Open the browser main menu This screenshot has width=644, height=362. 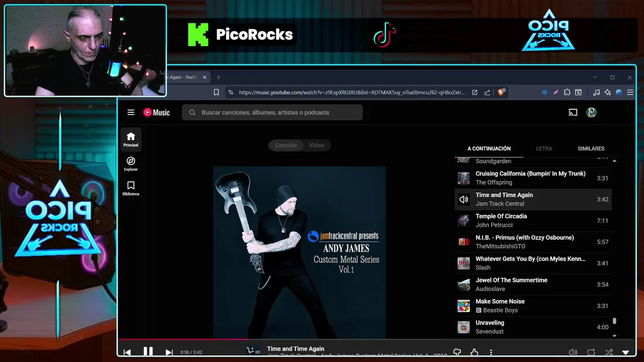pos(630,93)
